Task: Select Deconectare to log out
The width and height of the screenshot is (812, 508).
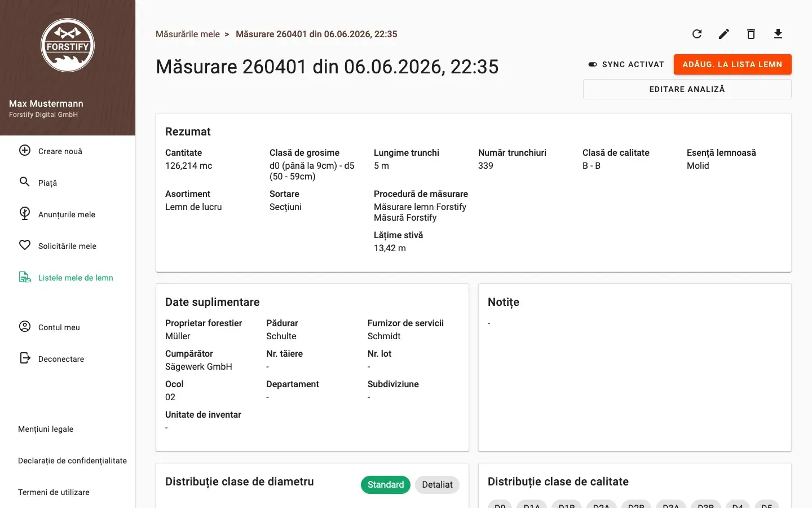Action: [x=61, y=359]
